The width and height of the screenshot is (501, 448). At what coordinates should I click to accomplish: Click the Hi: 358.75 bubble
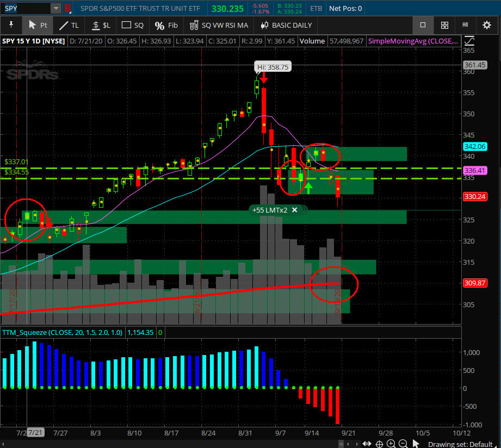click(273, 67)
